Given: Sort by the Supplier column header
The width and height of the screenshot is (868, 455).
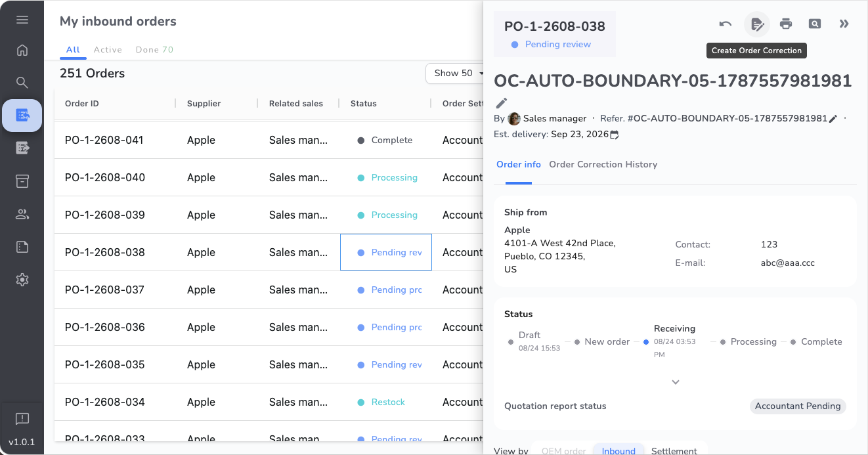Looking at the screenshot, I should (204, 104).
